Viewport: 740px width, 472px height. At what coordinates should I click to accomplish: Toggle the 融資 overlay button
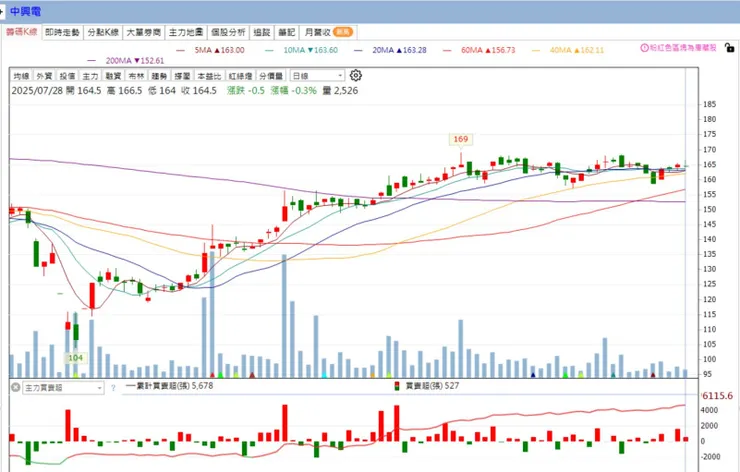pyautogui.click(x=113, y=76)
